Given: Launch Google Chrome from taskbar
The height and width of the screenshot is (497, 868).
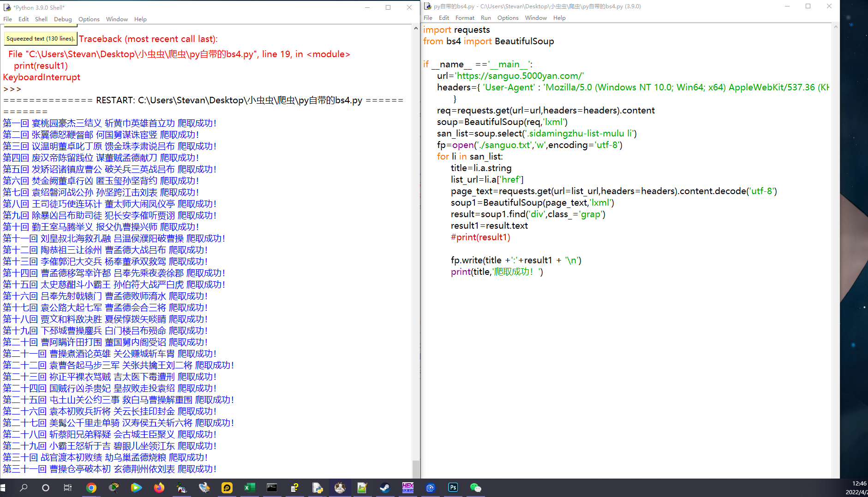Looking at the screenshot, I should (91, 487).
